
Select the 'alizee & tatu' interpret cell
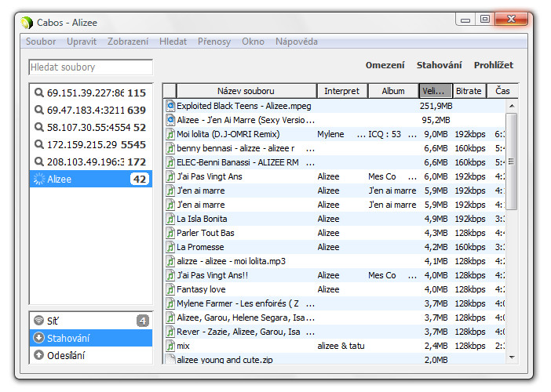coord(341,346)
